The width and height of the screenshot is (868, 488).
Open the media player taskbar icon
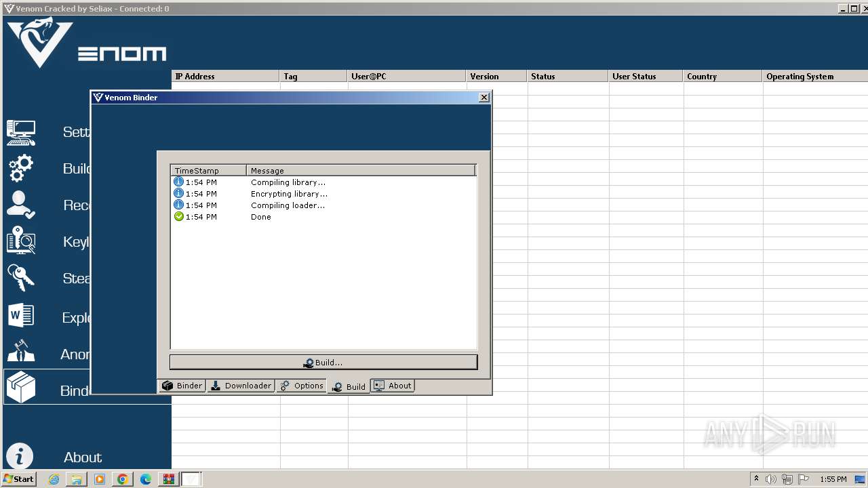tap(100, 479)
